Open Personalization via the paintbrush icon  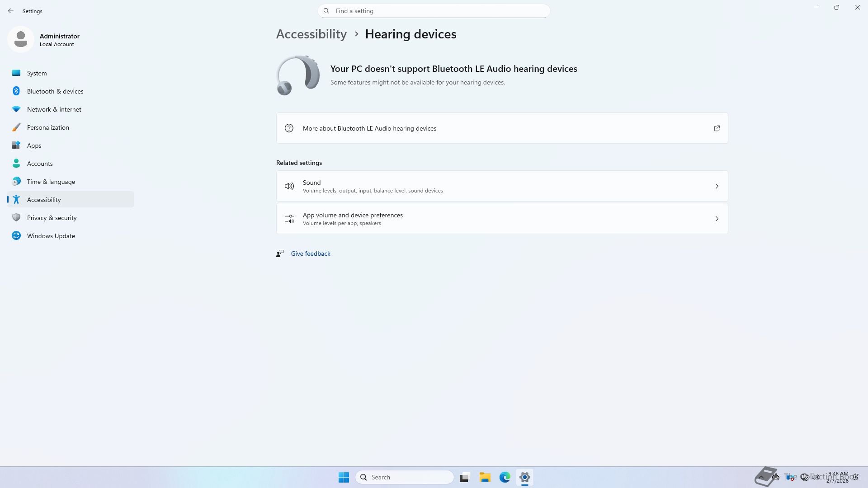(16, 127)
